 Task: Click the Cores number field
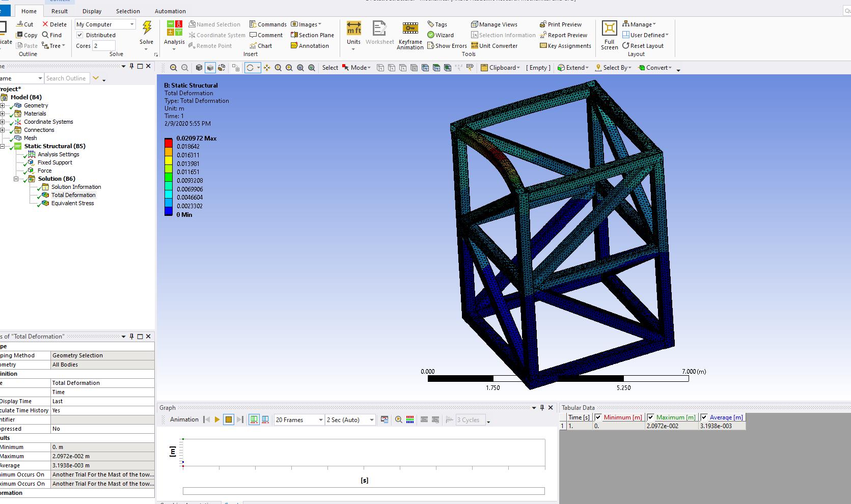(103, 46)
